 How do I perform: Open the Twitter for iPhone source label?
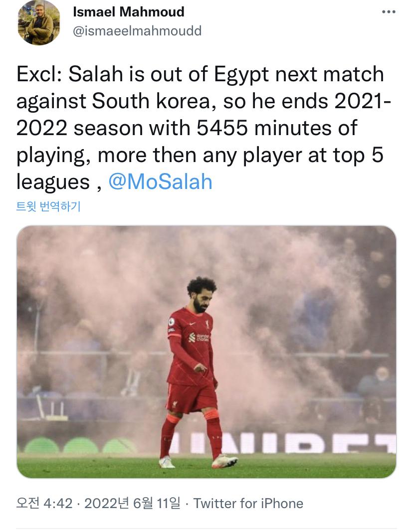tap(248, 503)
